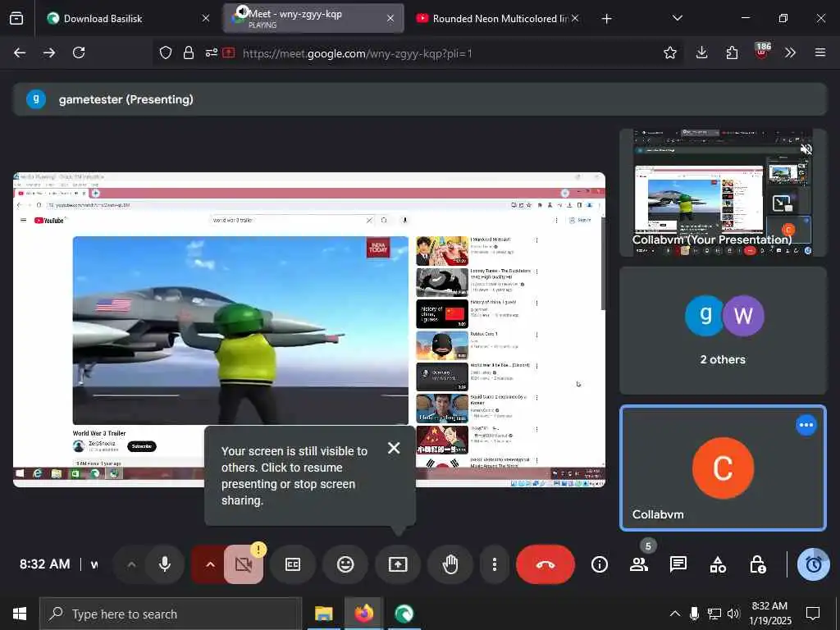Open the volume tray icon

coord(733,614)
